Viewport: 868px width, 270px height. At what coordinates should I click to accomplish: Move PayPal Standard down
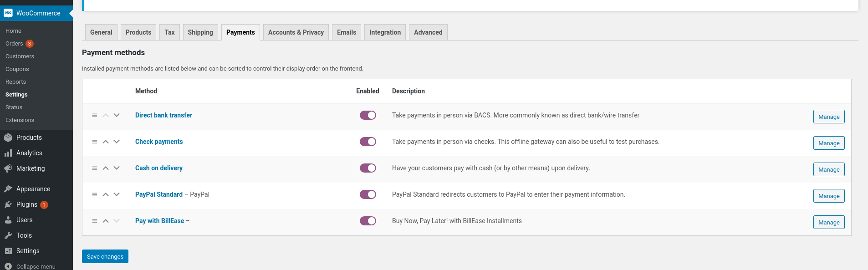pos(117,194)
